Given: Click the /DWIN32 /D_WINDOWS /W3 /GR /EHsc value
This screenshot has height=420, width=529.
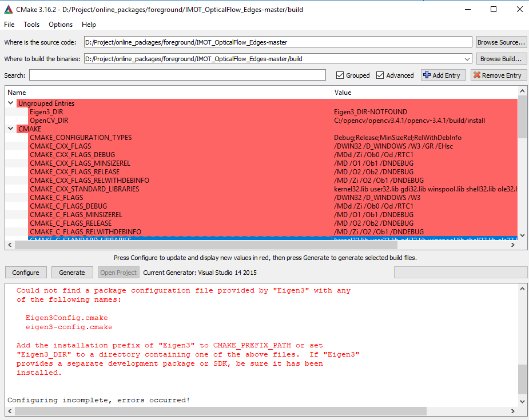Looking at the screenshot, I should (393, 146).
